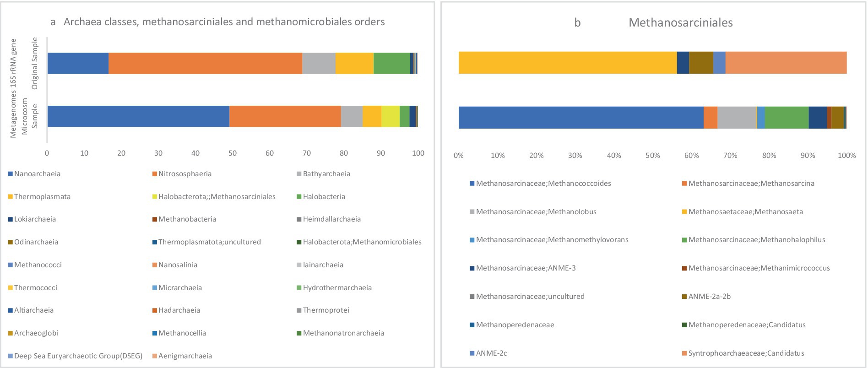Viewport: 868px width, 368px height.
Task: Click the blue segment of Original Sample bar
Action: click(x=78, y=63)
